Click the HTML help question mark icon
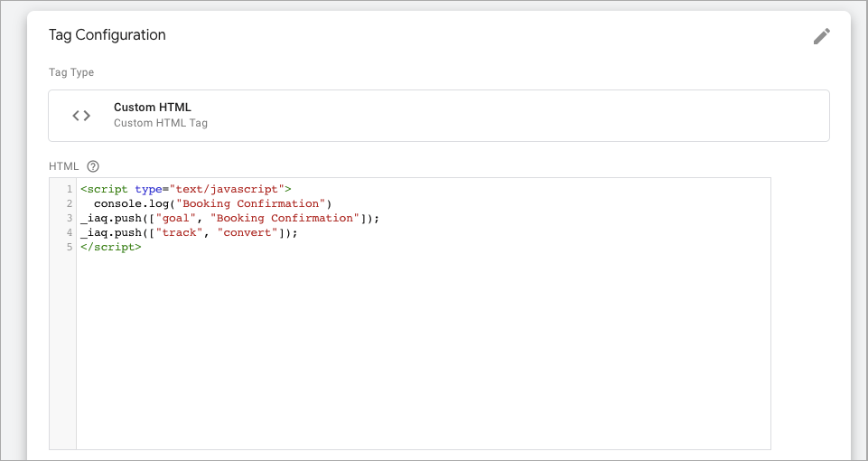Viewport: 868px width, 461px height. point(93,165)
